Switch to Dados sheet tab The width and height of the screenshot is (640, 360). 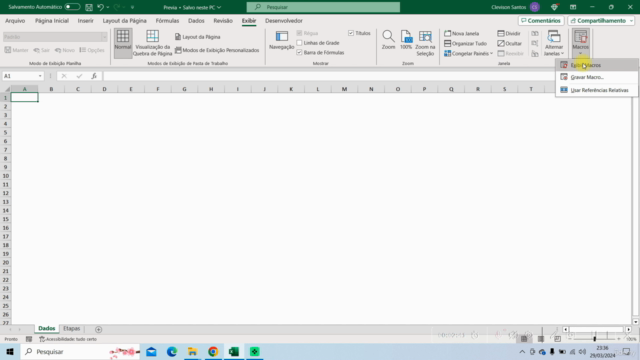[47, 329]
